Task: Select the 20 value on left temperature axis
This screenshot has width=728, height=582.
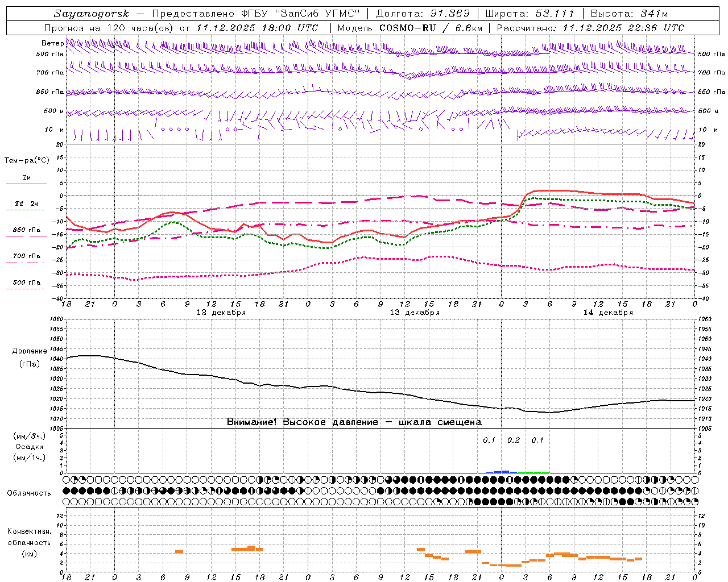Action: 60,144
